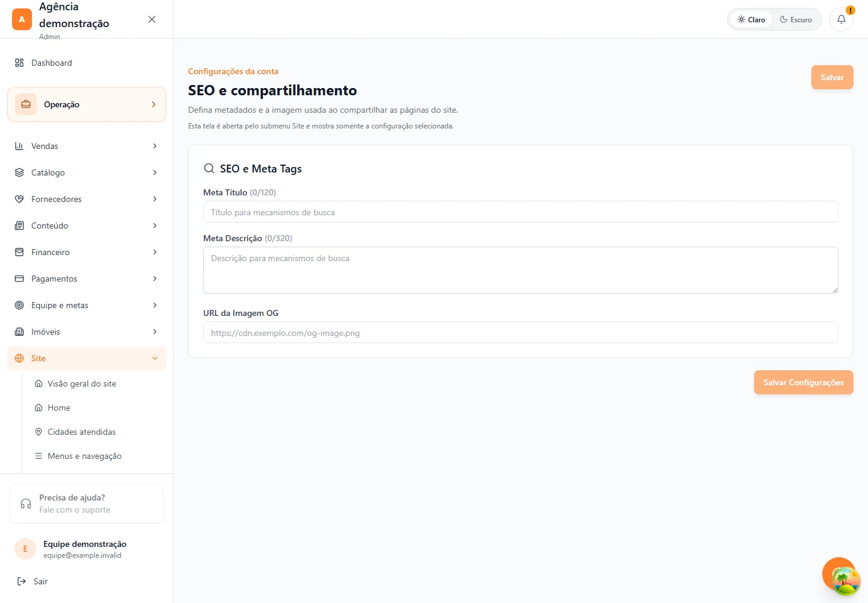Expand the Fornecedores submenu chevron
868x603 pixels.
(x=155, y=199)
